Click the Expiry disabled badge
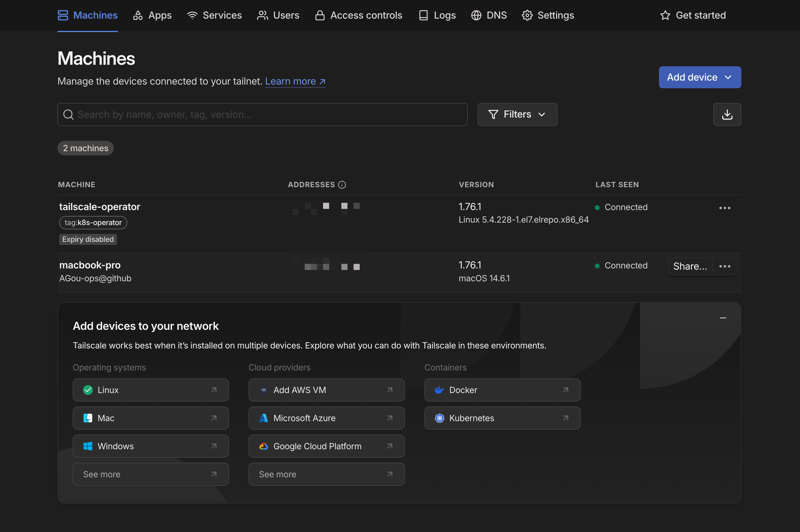Viewport: 800px width, 532px height. [x=88, y=239]
